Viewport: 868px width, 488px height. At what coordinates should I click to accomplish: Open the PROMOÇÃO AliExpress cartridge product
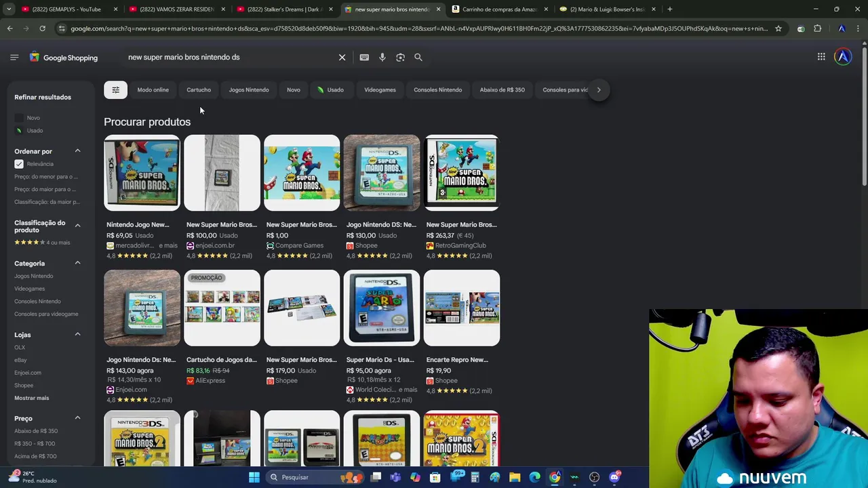(222, 329)
